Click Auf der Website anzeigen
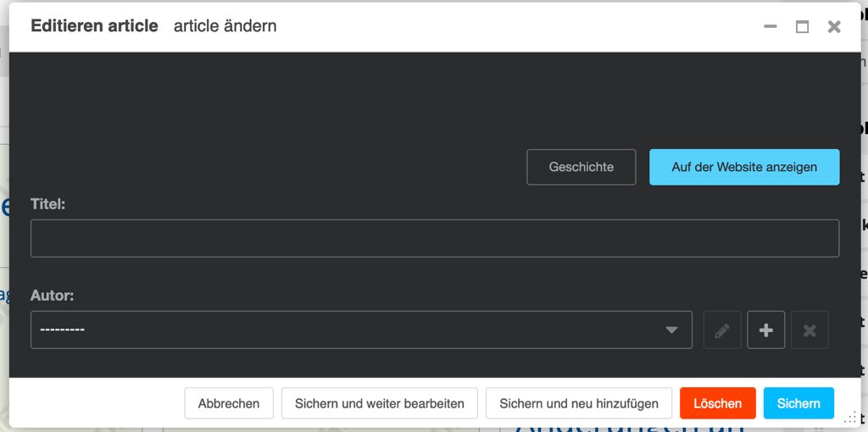This screenshot has height=432, width=868. [744, 167]
